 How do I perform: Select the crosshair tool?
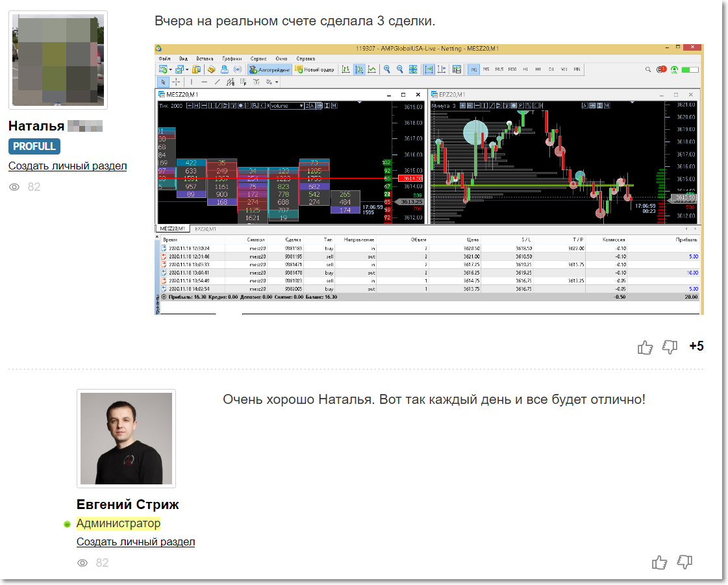tap(176, 82)
